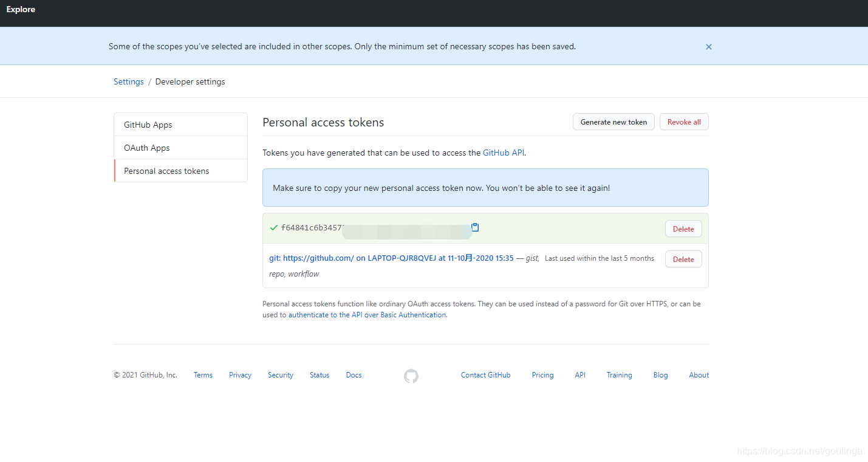Delete the LAPTOP-QJR8QVEJ git token

pyautogui.click(x=683, y=259)
